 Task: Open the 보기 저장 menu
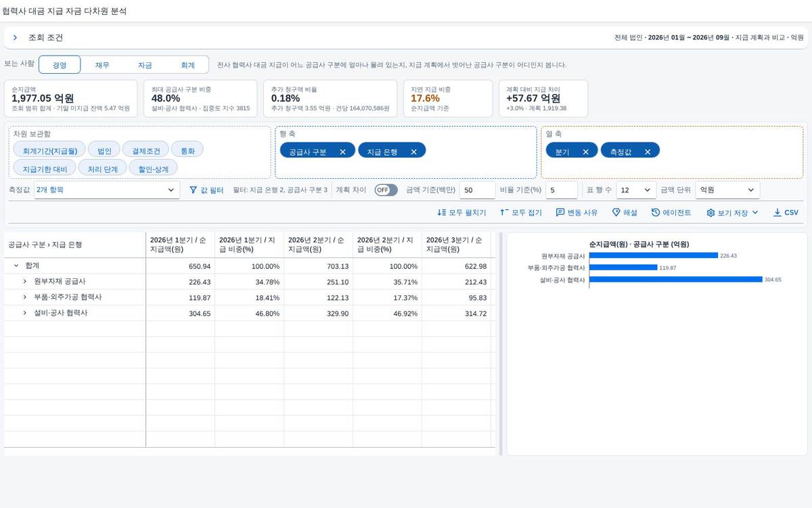coord(732,213)
